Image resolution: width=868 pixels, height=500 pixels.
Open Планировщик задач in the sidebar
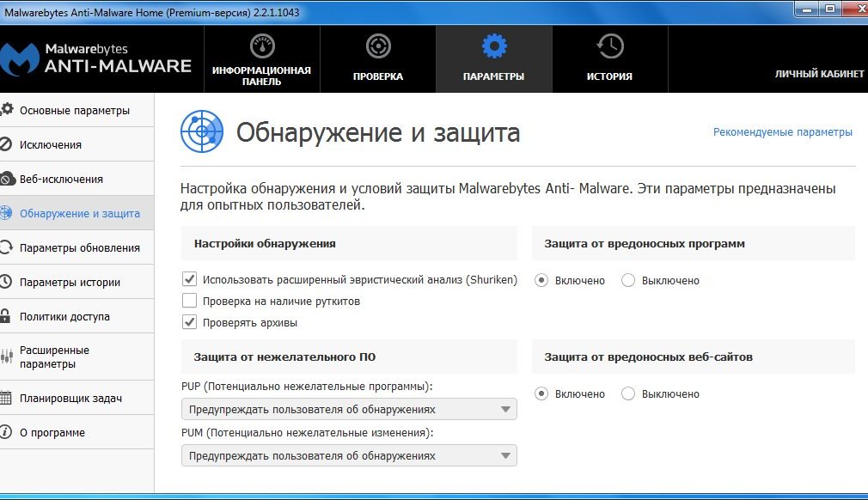[77, 398]
